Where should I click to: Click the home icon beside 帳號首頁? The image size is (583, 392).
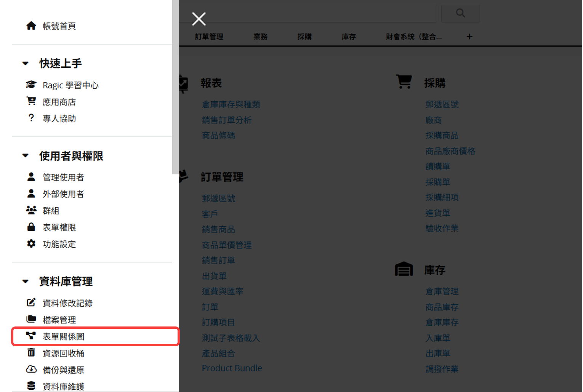coord(31,26)
